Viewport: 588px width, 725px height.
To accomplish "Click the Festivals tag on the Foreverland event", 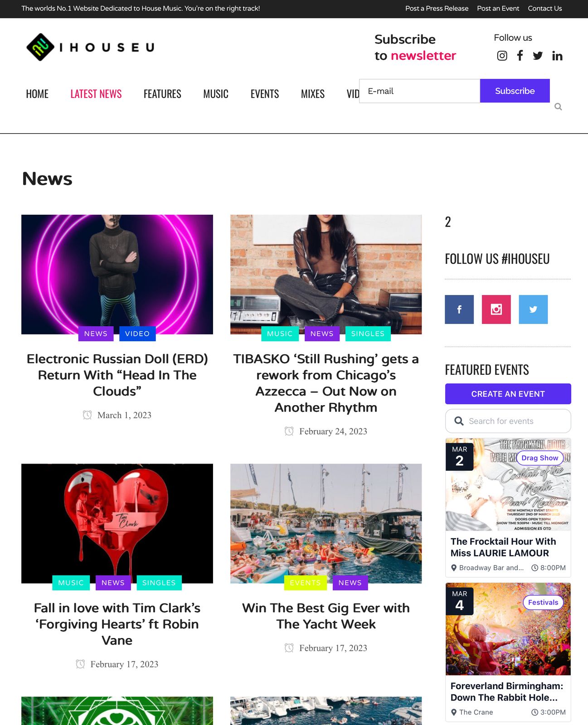I will pyautogui.click(x=543, y=602).
